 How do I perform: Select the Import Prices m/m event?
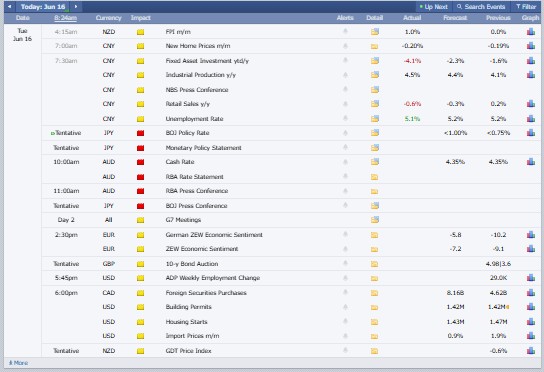[192, 336]
